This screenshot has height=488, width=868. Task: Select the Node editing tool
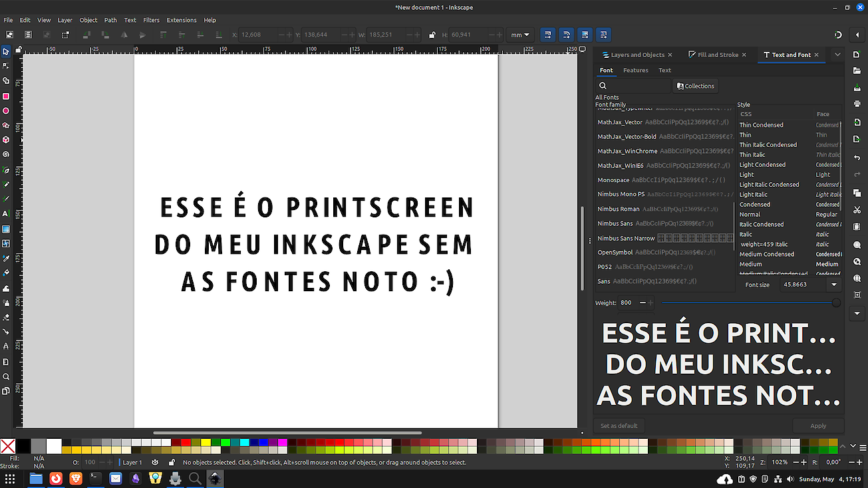point(6,66)
